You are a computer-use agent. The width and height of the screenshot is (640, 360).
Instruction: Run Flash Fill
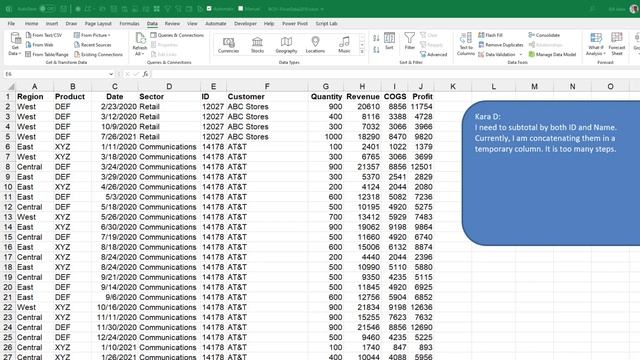(x=491, y=35)
